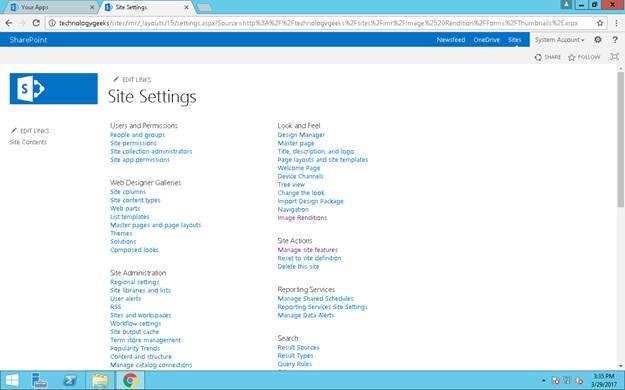Click Chrome icon in taskbar
This screenshot has height=390, width=625.
coord(130,380)
